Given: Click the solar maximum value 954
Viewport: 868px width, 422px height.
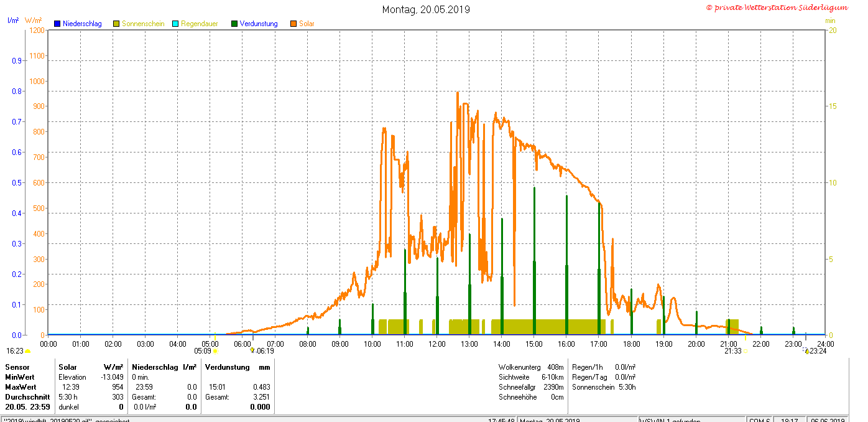Looking at the screenshot, I should [118, 387].
